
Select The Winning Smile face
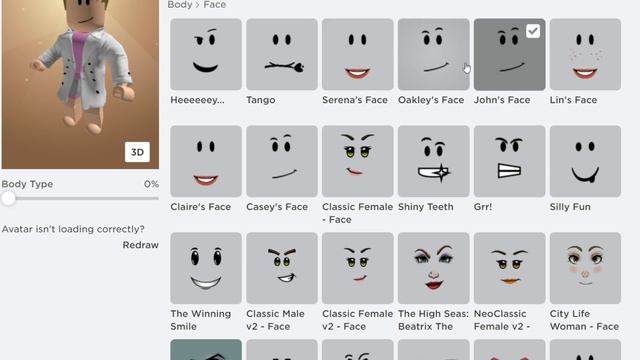tap(206, 268)
